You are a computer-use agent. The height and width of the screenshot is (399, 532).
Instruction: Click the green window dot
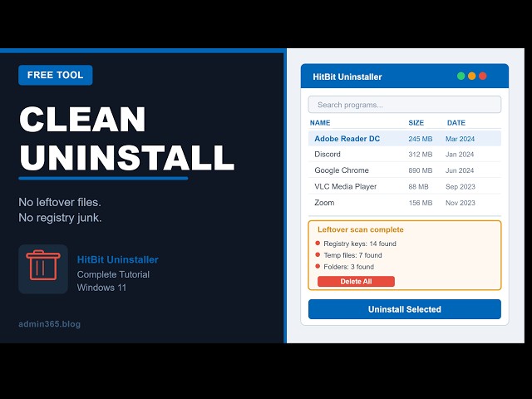(461, 76)
